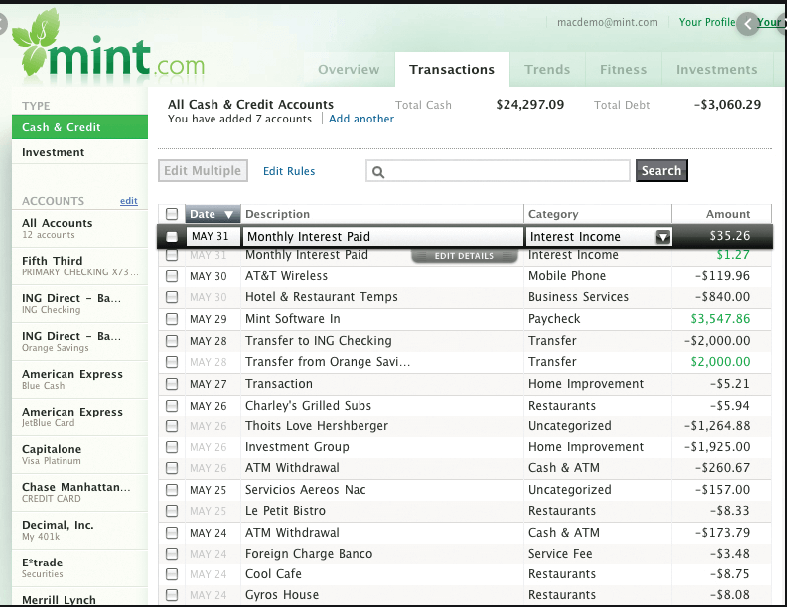Check the Charley's Grilled Subs checkbox
The image size is (787, 607).
coord(172,406)
